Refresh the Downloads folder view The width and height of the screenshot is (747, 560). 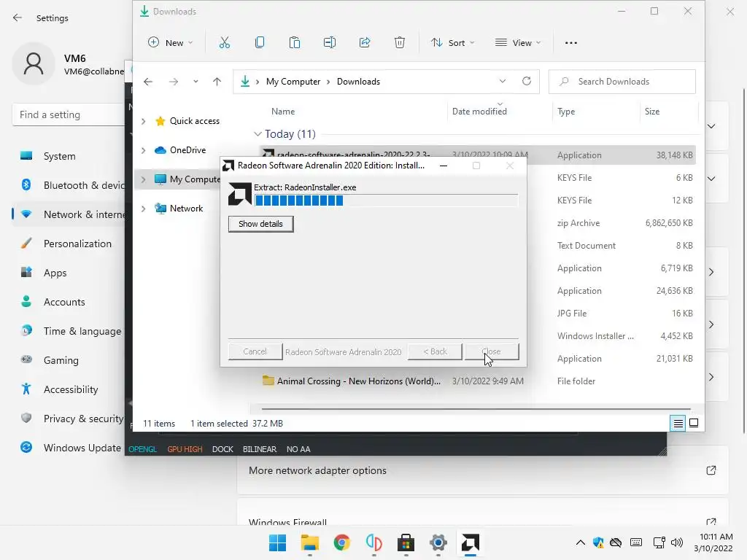coord(527,81)
